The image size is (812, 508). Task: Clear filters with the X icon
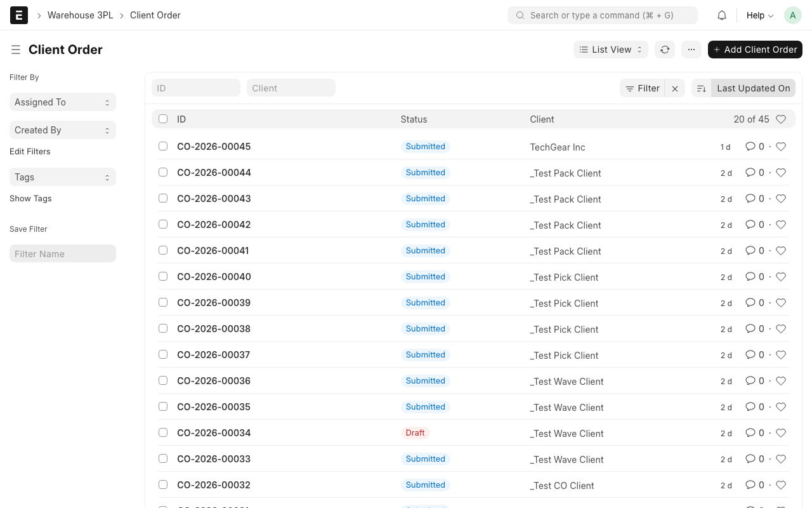click(x=674, y=88)
